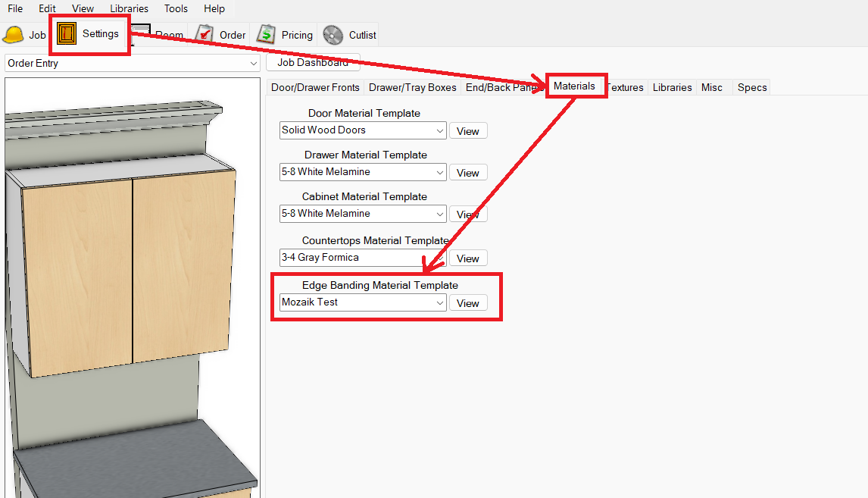Open the Tools menu

[176, 8]
